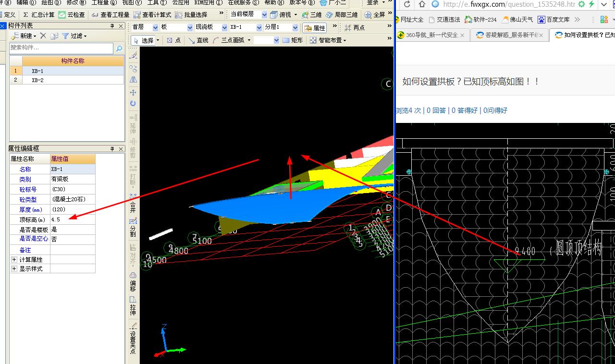The width and height of the screenshot is (615, 364).
Task: Click 延伸 extend tool in vertical toolbar
Action: pyautogui.click(x=133, y=124)
